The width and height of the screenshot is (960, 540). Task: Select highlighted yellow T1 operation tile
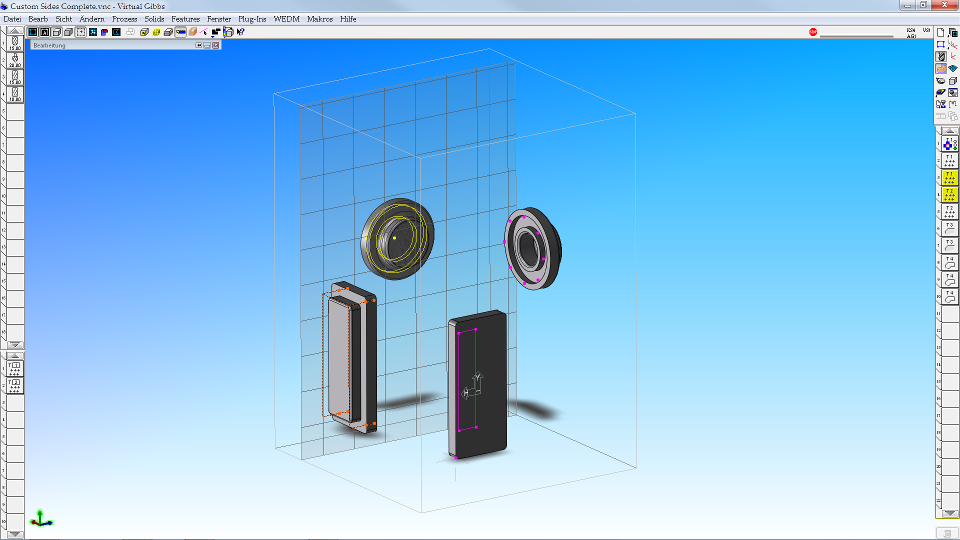950,178
